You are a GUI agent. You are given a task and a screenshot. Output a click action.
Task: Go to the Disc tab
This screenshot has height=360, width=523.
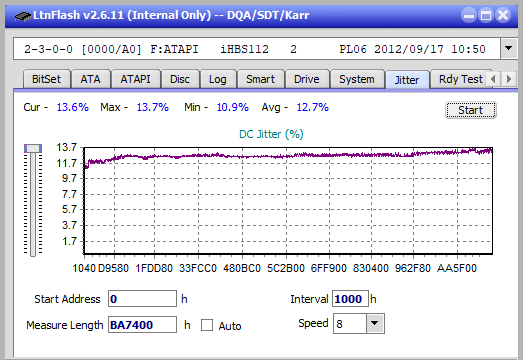(x=180, y=79)
